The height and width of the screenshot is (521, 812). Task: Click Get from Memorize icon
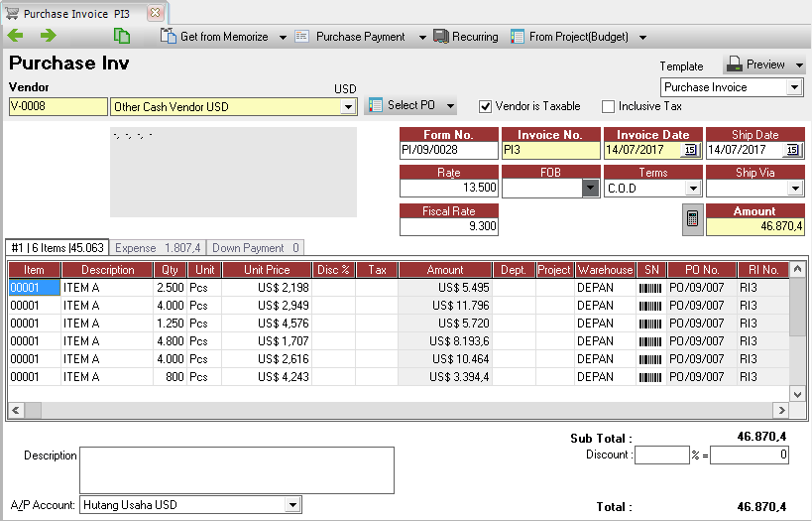169,36
